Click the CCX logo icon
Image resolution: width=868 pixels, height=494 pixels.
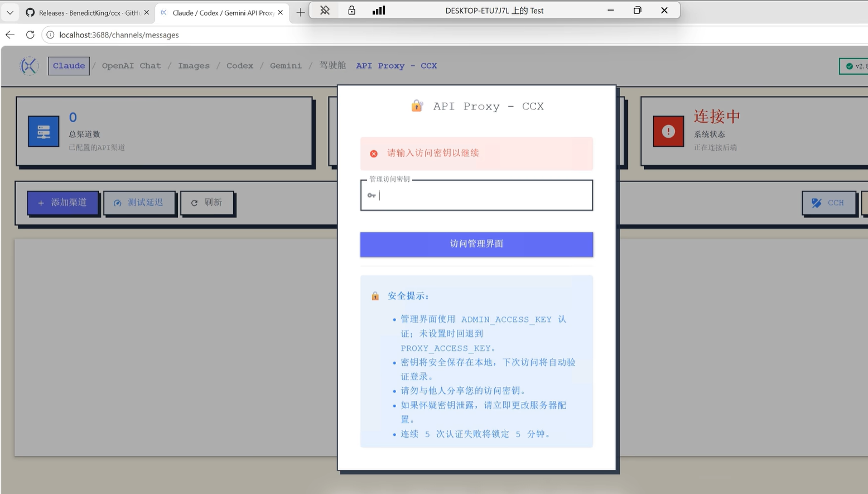(x=29, y=66)
